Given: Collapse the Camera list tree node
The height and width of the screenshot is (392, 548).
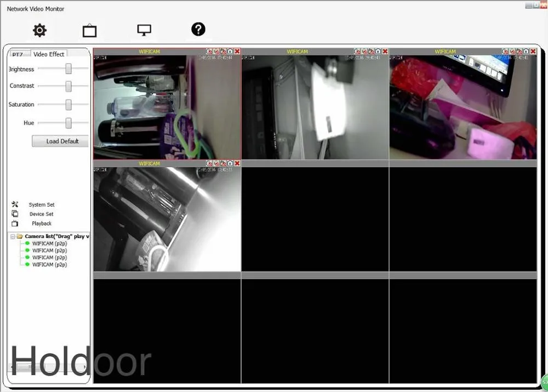Looking at the screenshot, I should point(13,237).
